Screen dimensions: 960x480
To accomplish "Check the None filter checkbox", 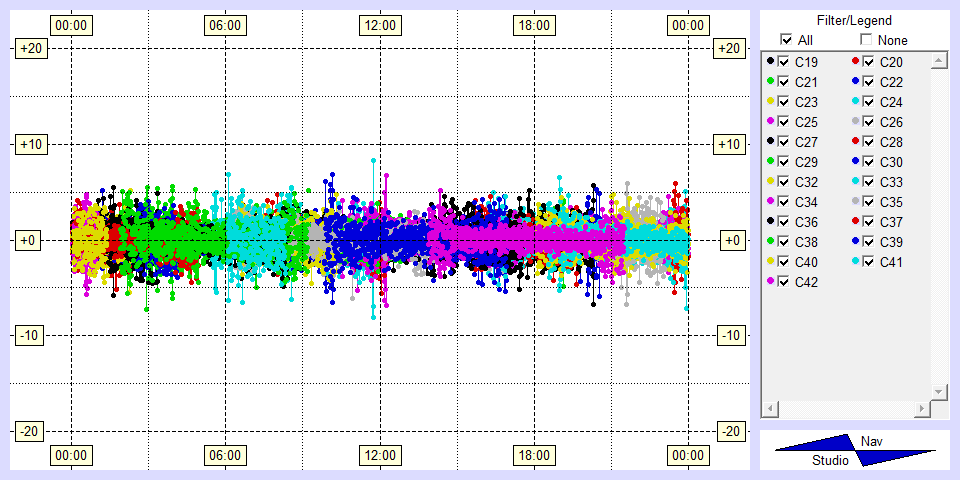I will coord(866,40).
